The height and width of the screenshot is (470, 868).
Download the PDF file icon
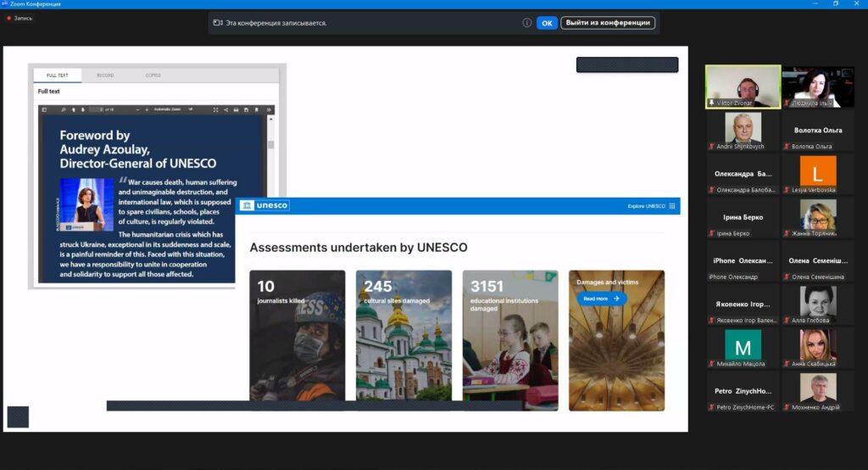(x=246, y=109)
